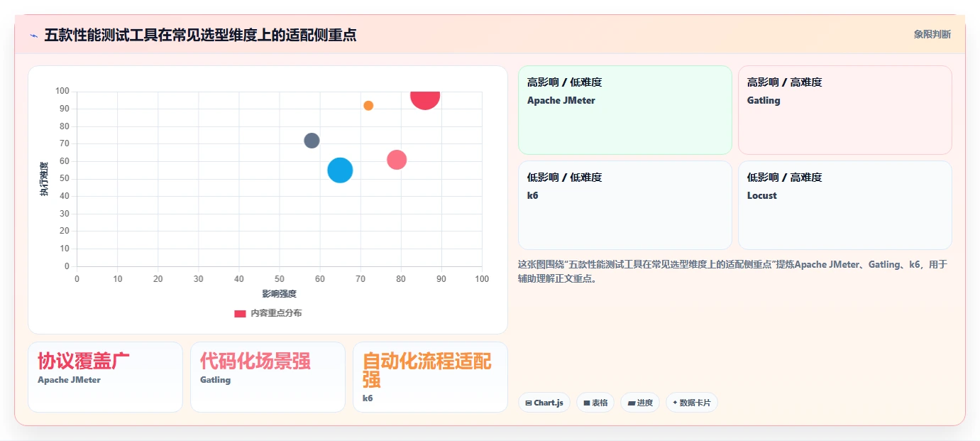Click the 数据卡片 tag chip
The height and width of the screenshot is (441, 980).
[692, 403]
